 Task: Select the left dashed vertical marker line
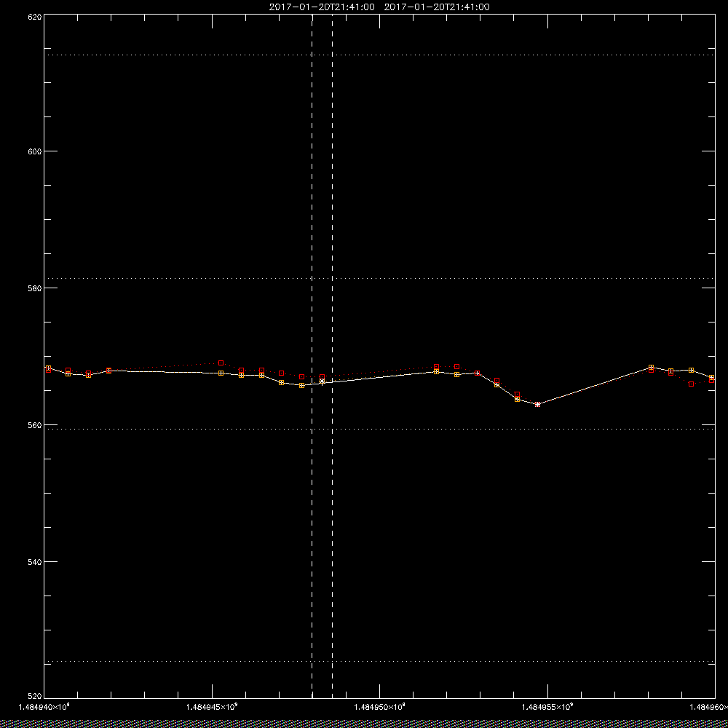[312, 355]
